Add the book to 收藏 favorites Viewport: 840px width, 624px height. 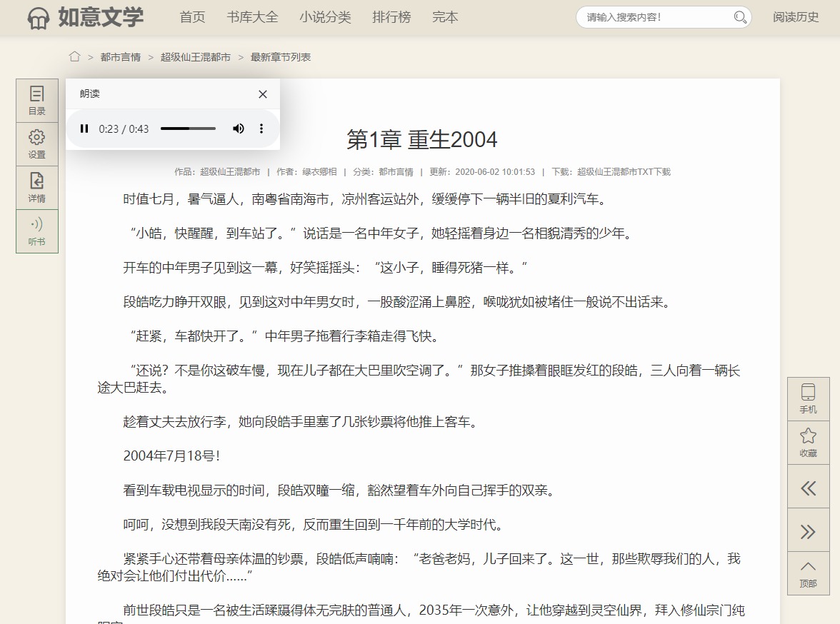[808, 442]
